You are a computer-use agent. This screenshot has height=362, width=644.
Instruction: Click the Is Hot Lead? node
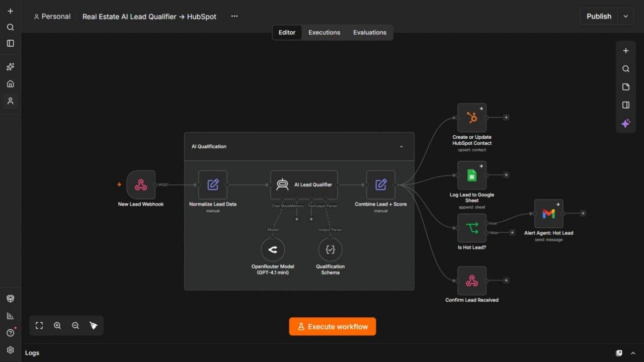point(472,228)
